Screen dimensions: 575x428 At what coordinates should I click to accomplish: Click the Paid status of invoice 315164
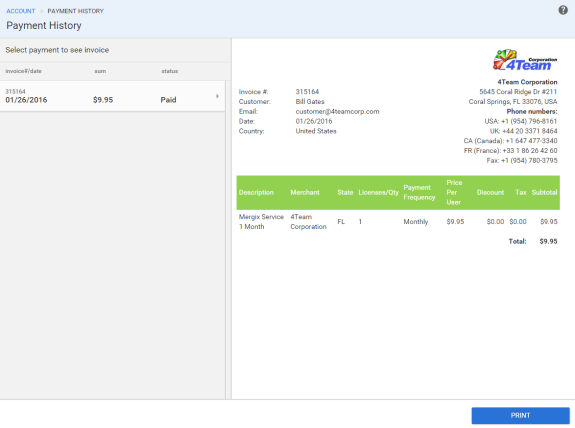168,100
